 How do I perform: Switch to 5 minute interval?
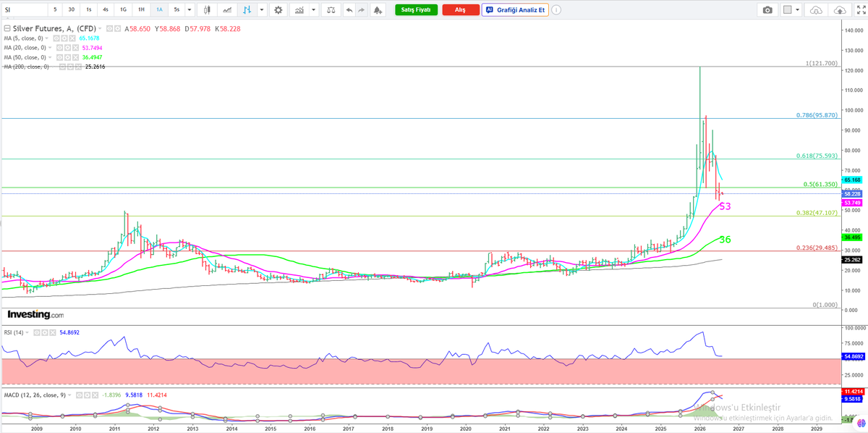[55, 10]
